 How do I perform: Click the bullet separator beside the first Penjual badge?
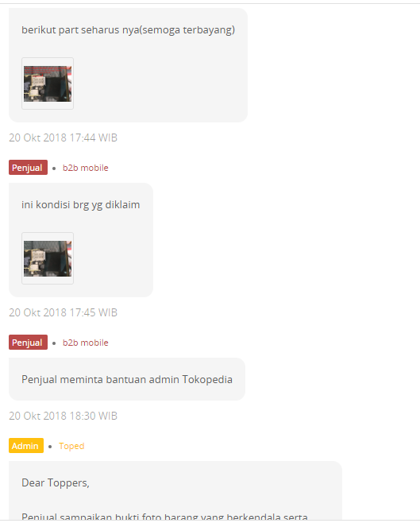tap(54, 169)
